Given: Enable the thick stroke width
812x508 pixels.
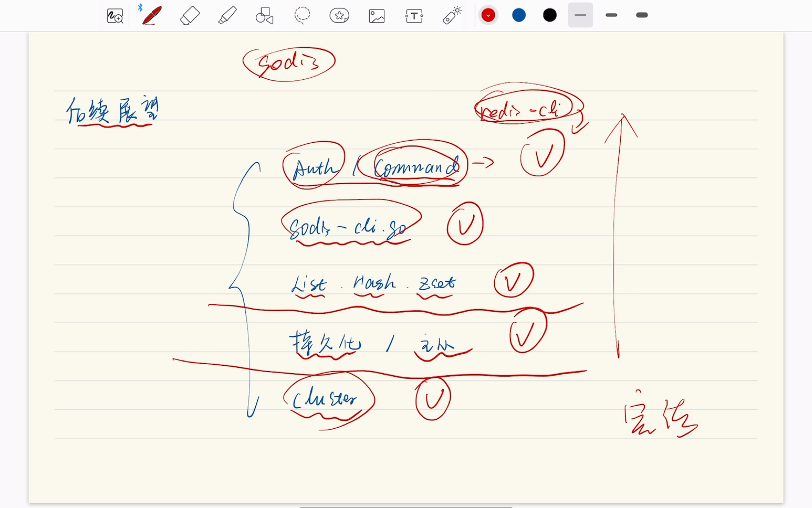Looking at the screenshot, I should coord(642,15).
